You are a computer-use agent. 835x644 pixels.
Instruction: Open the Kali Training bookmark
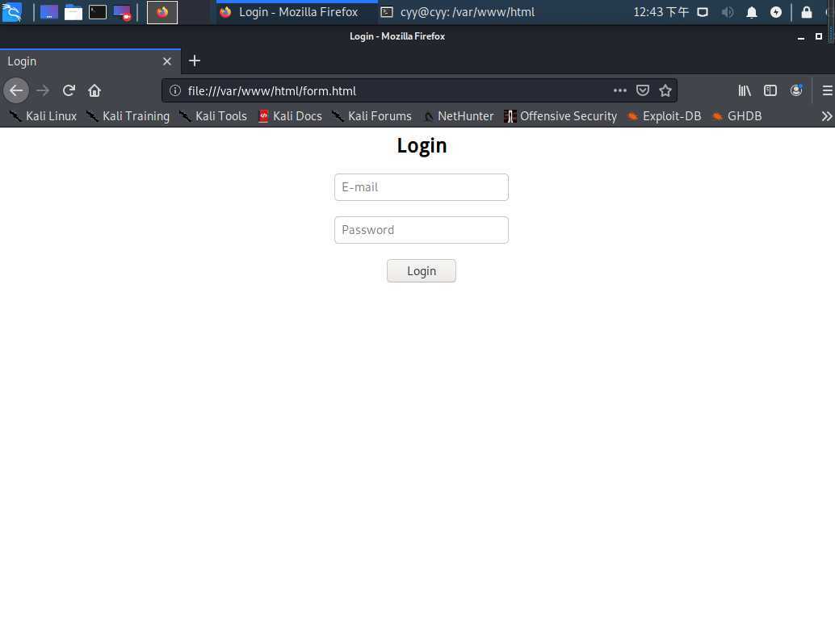[128, 116]
